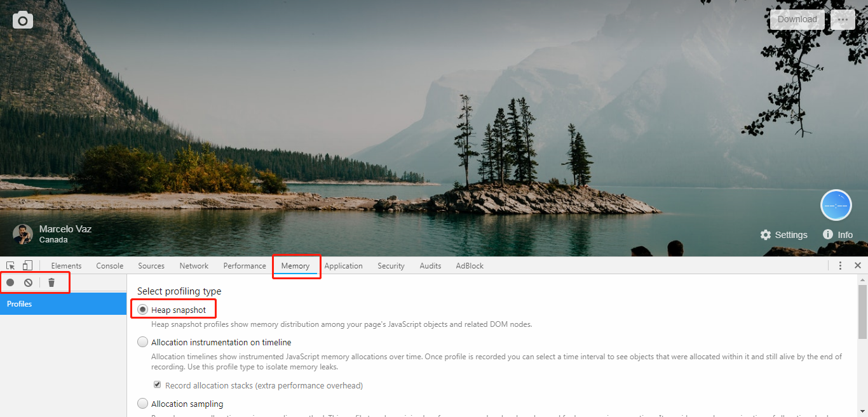Open the Application tab

(x=343, y=266)
